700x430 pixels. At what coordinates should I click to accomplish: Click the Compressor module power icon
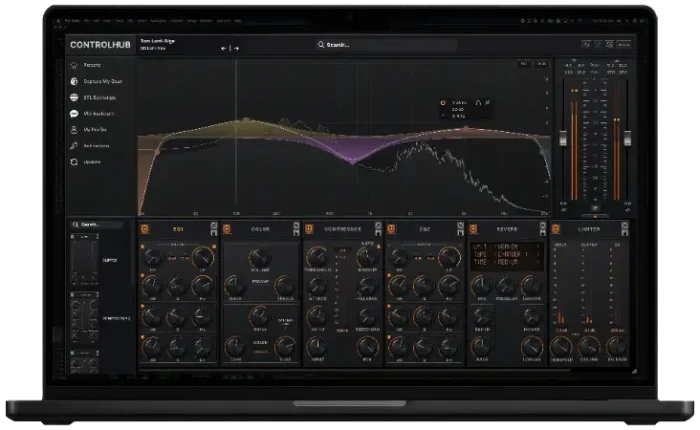coord(308,229)
